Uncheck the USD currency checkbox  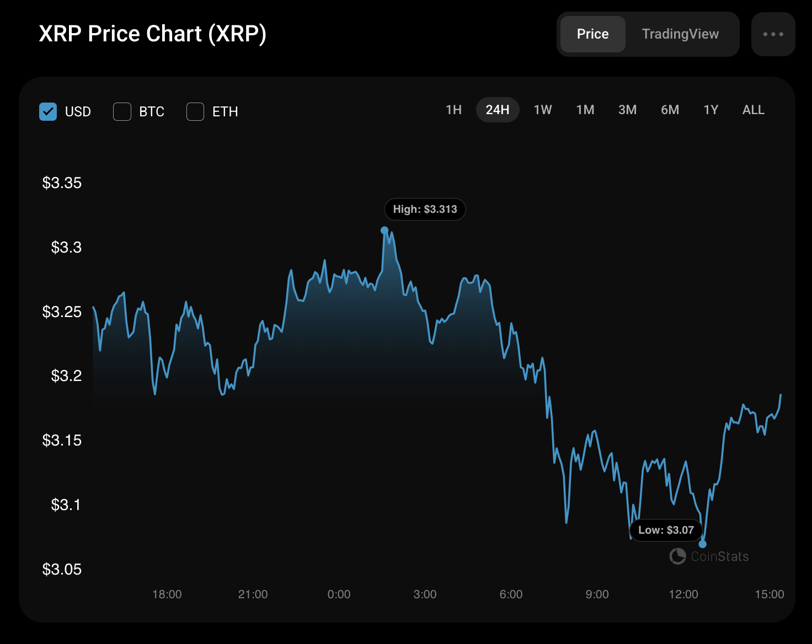48,111
